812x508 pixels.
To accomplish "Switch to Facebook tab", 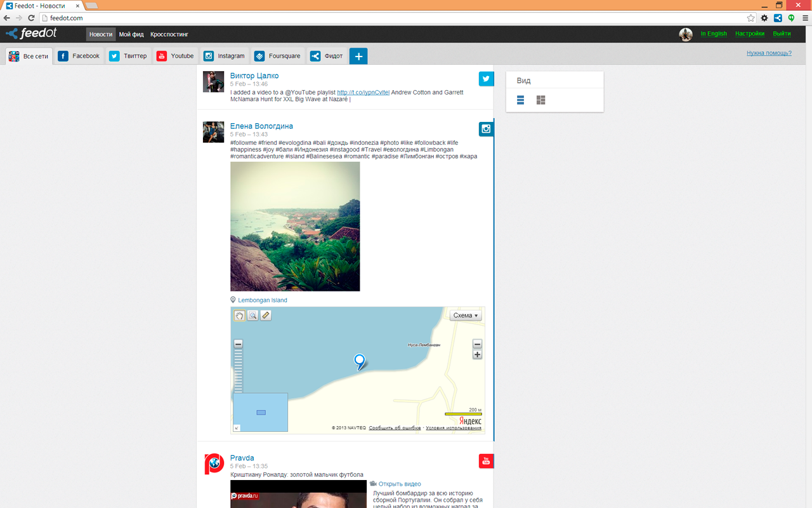I will [79, 56].
